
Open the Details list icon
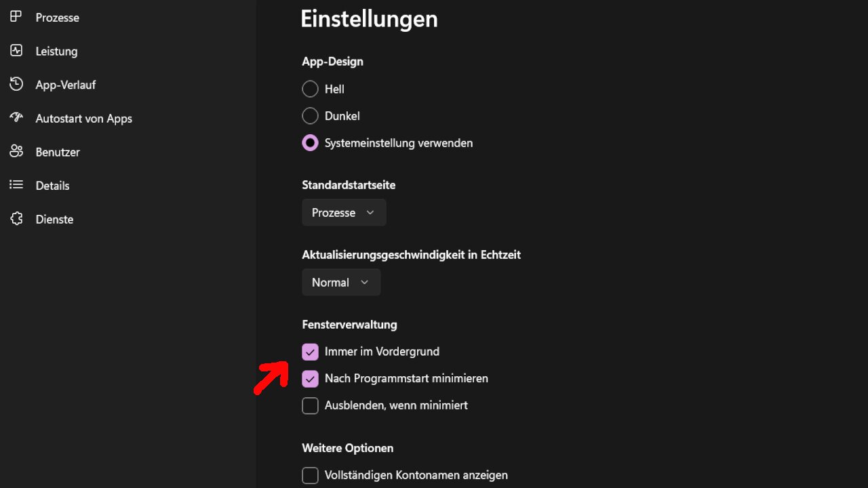16,185
